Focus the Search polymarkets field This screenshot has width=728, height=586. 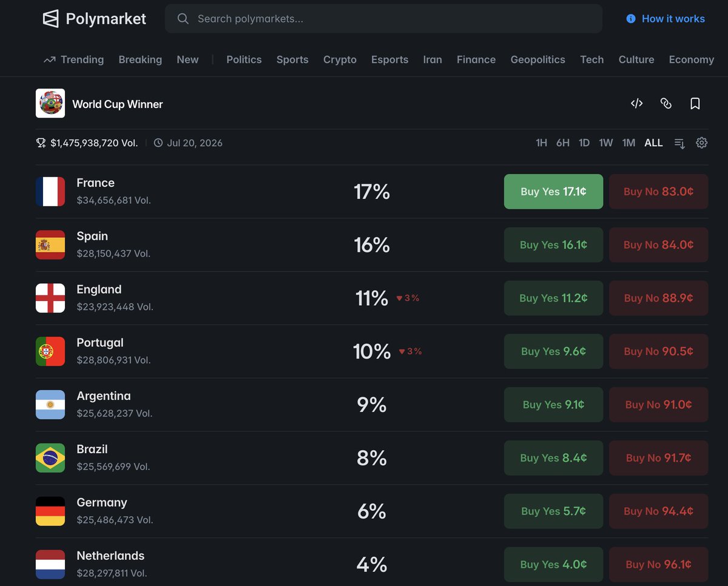pyautogui.click(x=383, y=19)
